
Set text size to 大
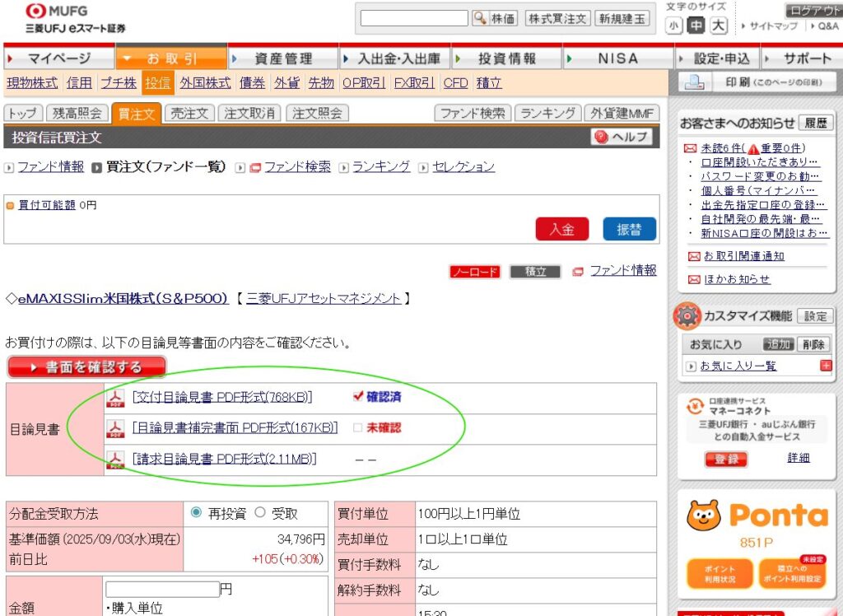(718, 26)
